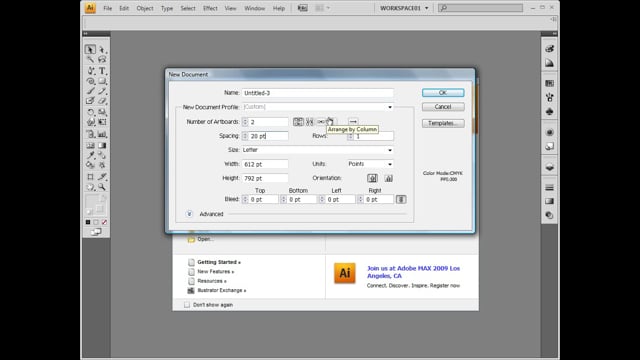Choose landscape orientation
The image size is (640, 360).
pyautogui.click(x=389, y=178)
